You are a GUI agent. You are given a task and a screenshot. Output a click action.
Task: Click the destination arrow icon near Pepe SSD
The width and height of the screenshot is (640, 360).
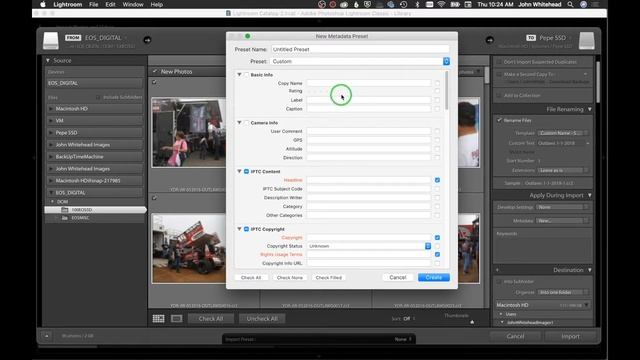point(489,40)
